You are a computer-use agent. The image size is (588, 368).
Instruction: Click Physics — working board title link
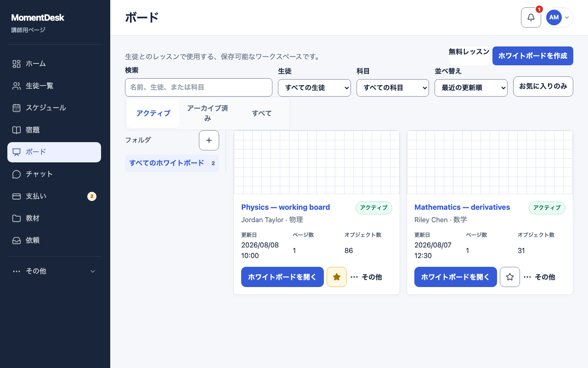coord(286,207)
